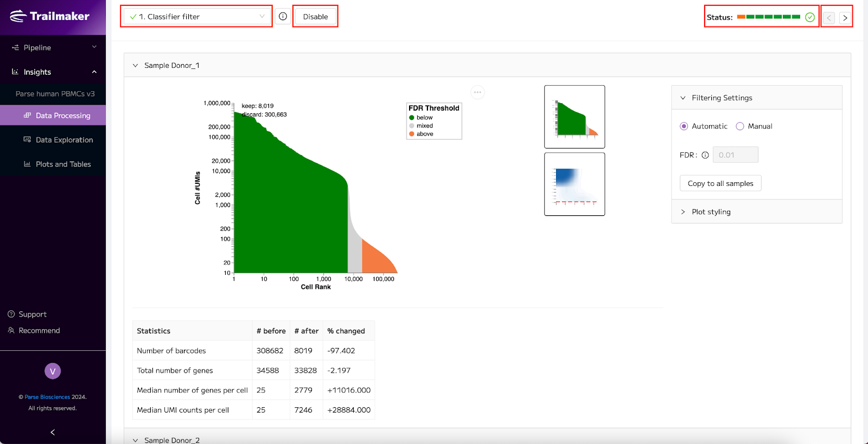Go to previous filter step arrow
Screen dimensions: 868x444
click(829, 17)
